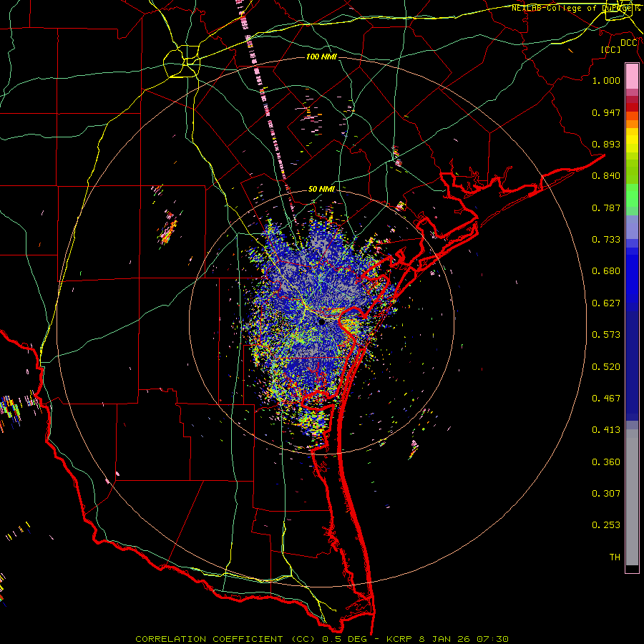Click the TH label beside the color bar

tap(615, 557)
